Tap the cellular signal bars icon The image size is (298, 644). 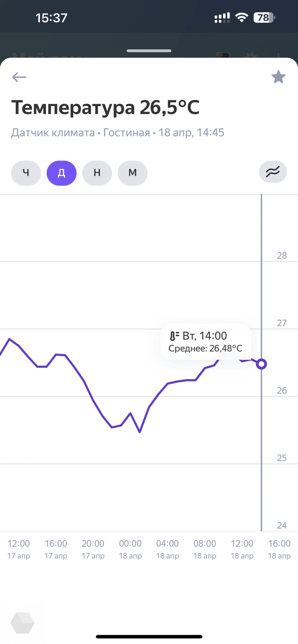[222, 18]
